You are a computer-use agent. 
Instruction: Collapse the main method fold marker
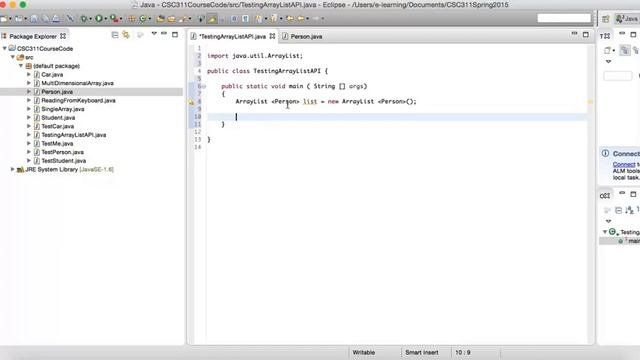(x=203, y=87)
